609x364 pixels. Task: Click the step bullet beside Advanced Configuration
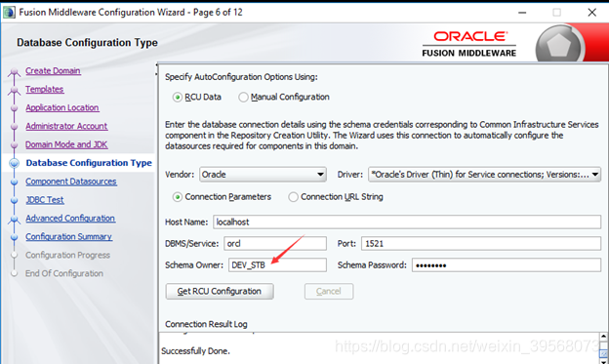pos(15,220)
